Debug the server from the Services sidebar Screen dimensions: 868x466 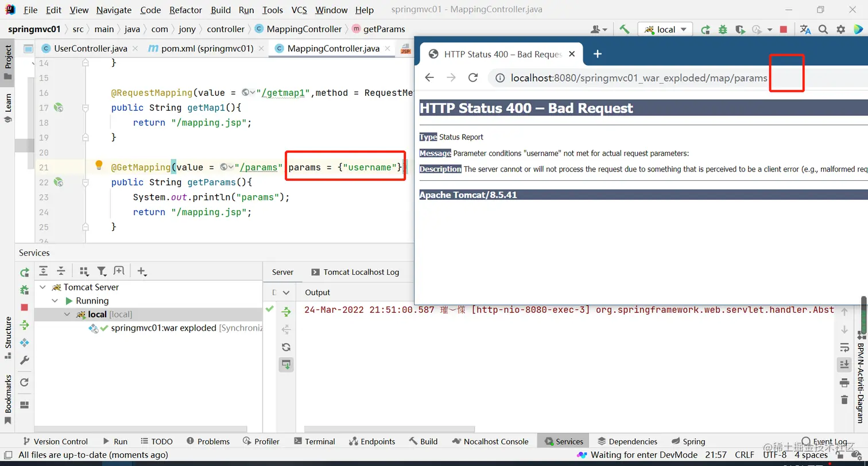click(x=24, y=290)
